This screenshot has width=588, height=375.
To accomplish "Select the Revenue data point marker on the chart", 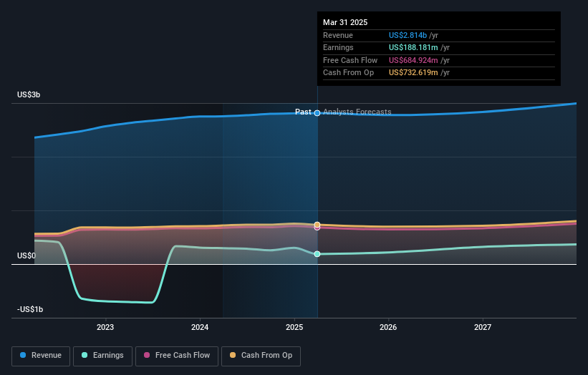I will pyautogui.click(x=317, y=113).
